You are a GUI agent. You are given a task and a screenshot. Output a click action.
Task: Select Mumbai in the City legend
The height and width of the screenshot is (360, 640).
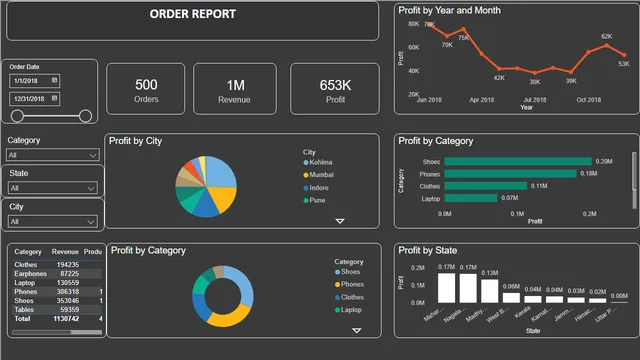pyautogui.click(x=319, y=175)
